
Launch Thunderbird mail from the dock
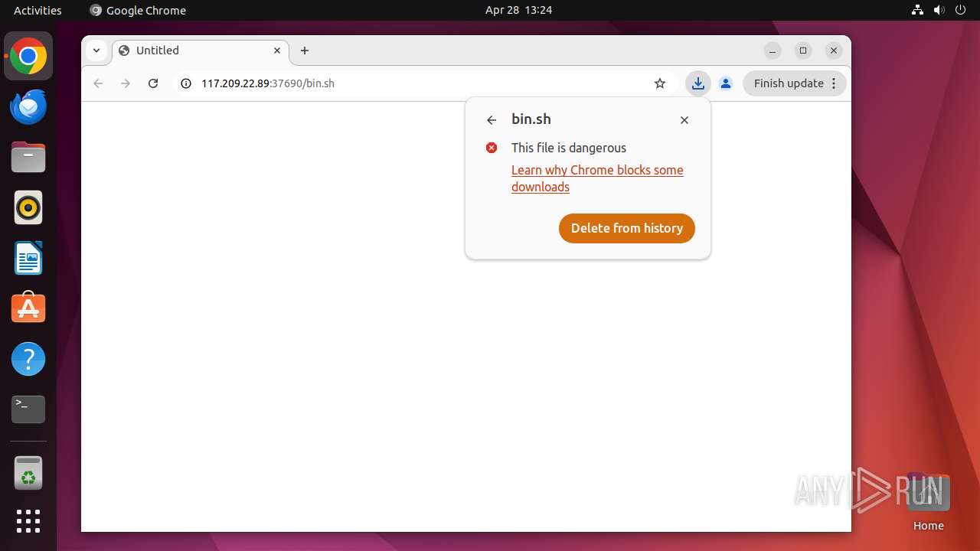point(28,107)
